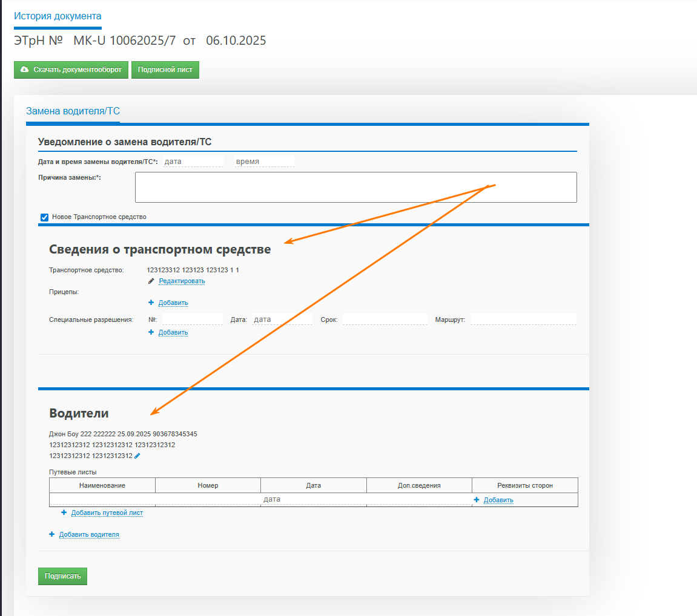
Task: Focus the replacement время field
Action: (x=265, y=161)
